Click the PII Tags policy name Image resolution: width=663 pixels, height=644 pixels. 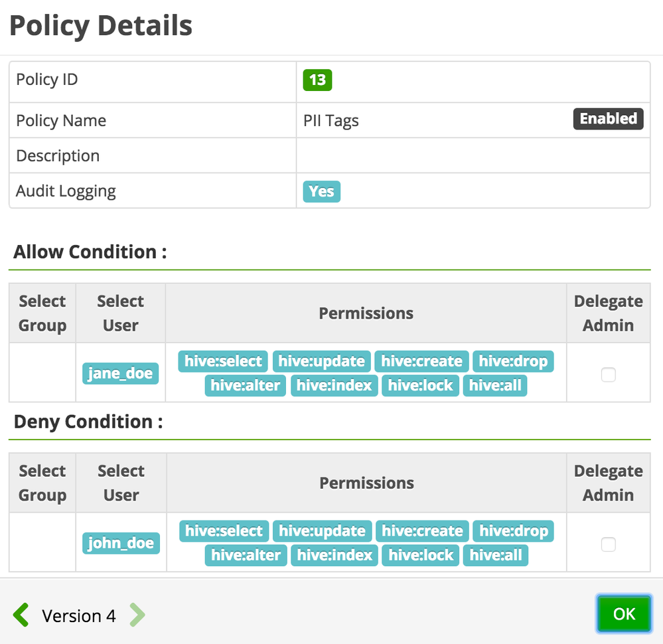point(331,121)
